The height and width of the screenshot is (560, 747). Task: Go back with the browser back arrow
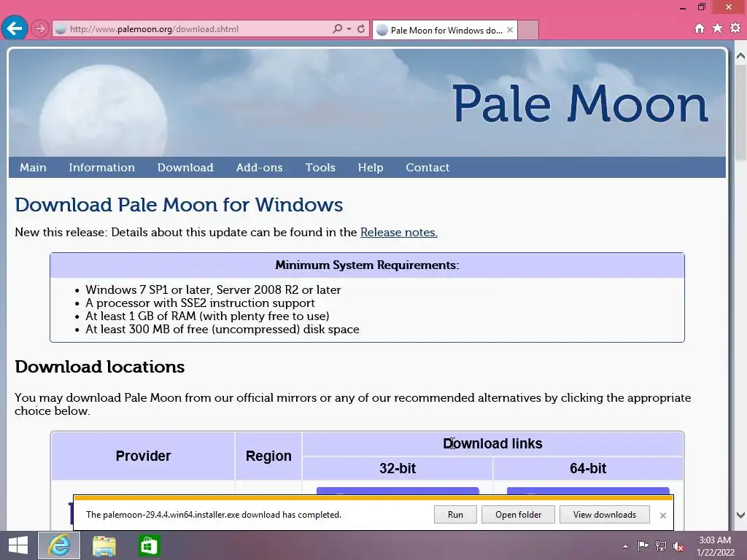pyautogui.click(x=15, y=28)
